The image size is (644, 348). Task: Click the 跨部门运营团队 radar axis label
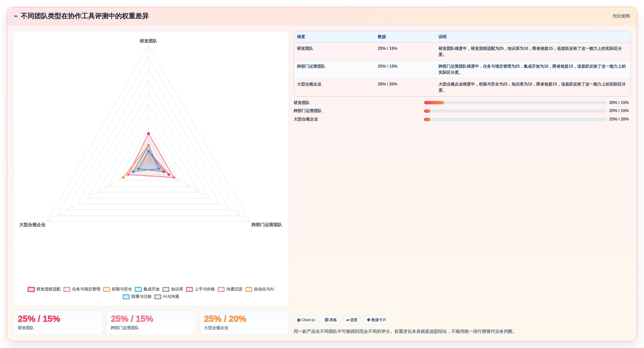[x=267, y=225]
